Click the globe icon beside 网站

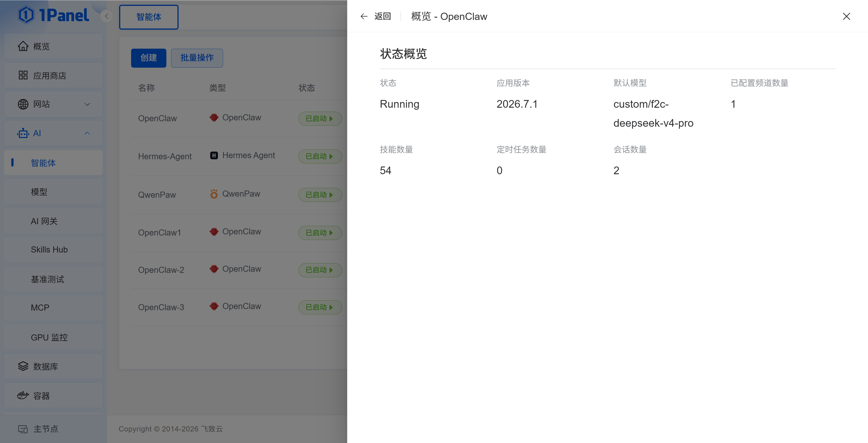point(23,104)
